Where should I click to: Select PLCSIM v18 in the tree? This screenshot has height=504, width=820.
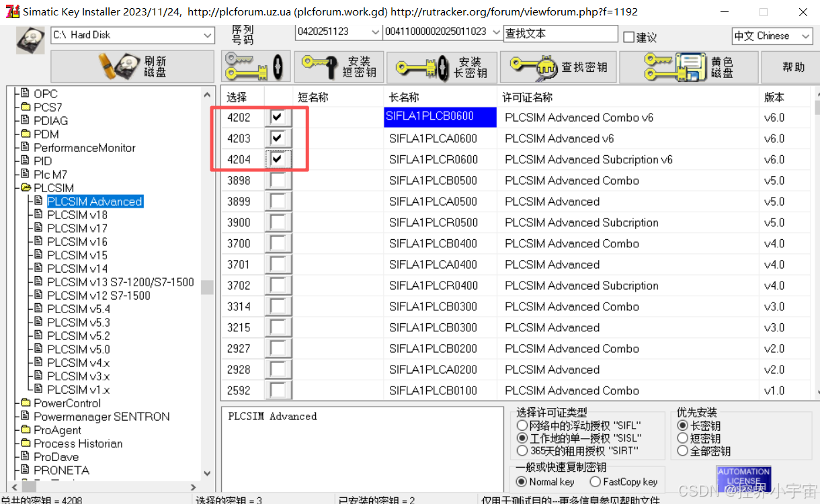[77, 215]
